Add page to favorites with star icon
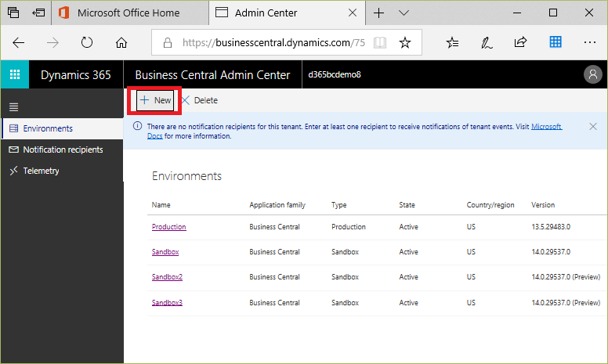 point(405,42)
